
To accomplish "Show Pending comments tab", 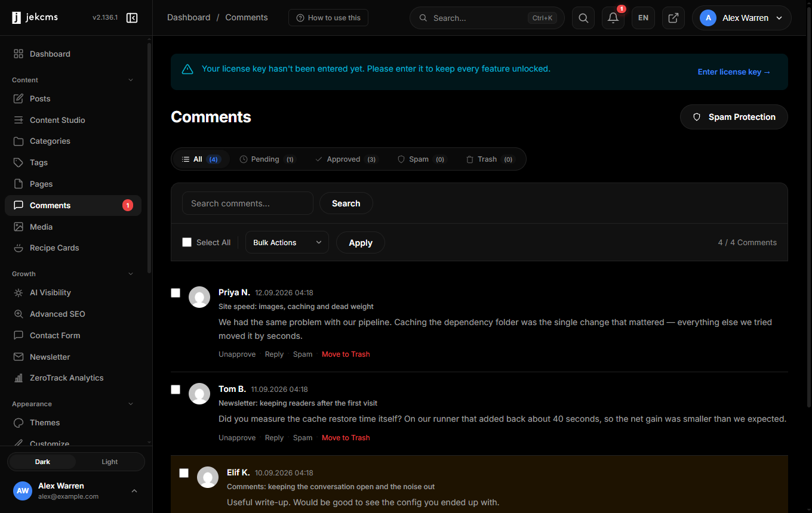I will [x=266, y=159].
